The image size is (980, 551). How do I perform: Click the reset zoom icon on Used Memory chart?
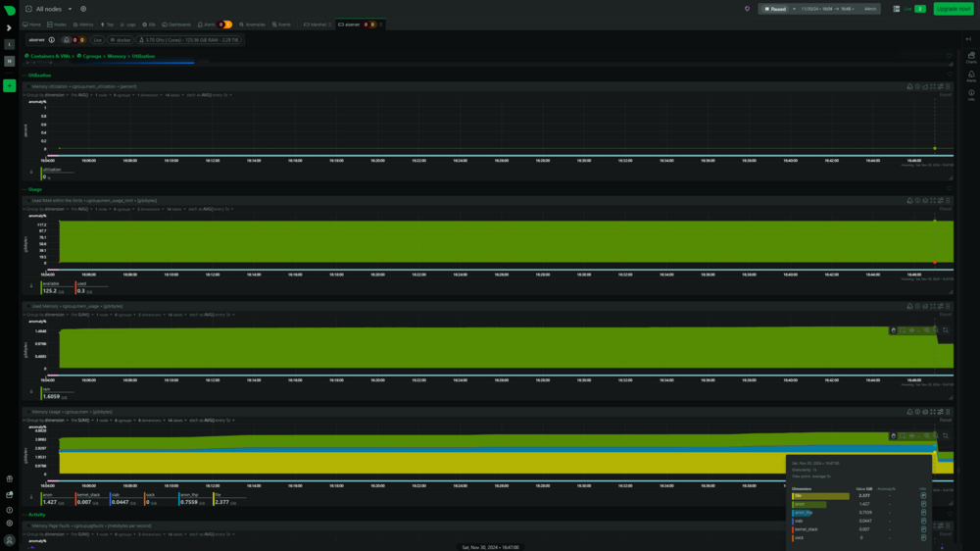tap(946, 330)
